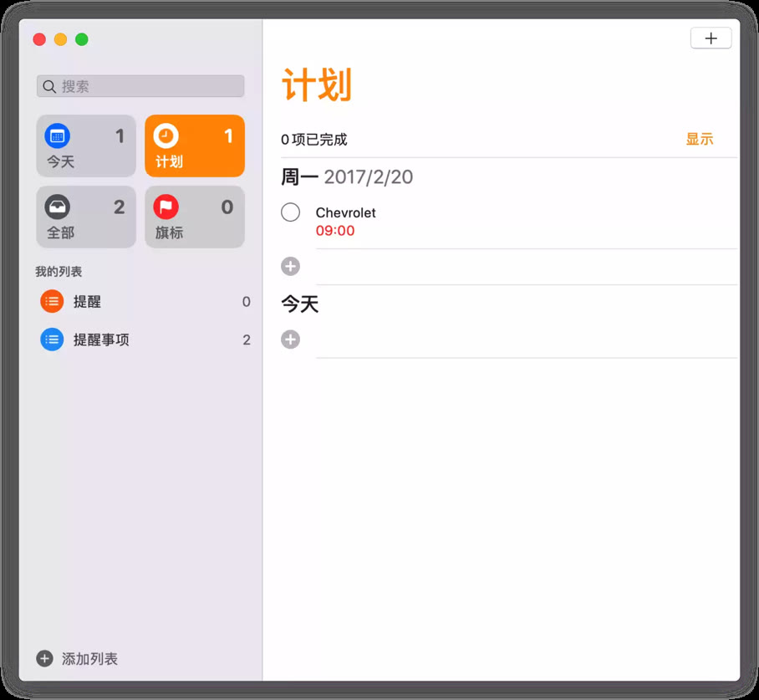759x700 pixels.
Task: Select the Chevrolet reminder text
Action: [345, 212]
